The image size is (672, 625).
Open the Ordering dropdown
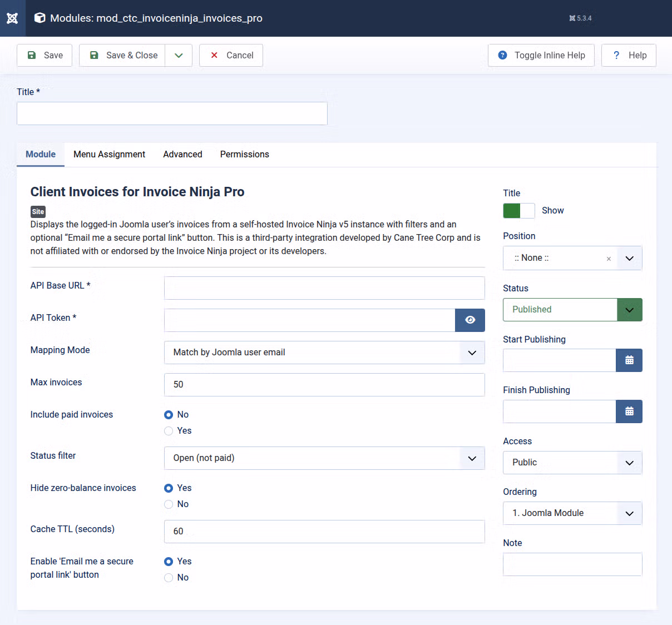pyautogui.click(x=572, y=513)
